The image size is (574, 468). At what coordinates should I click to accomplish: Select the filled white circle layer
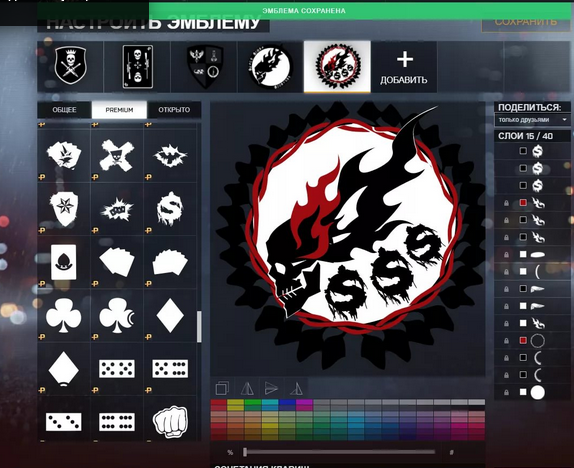[533, 392]
